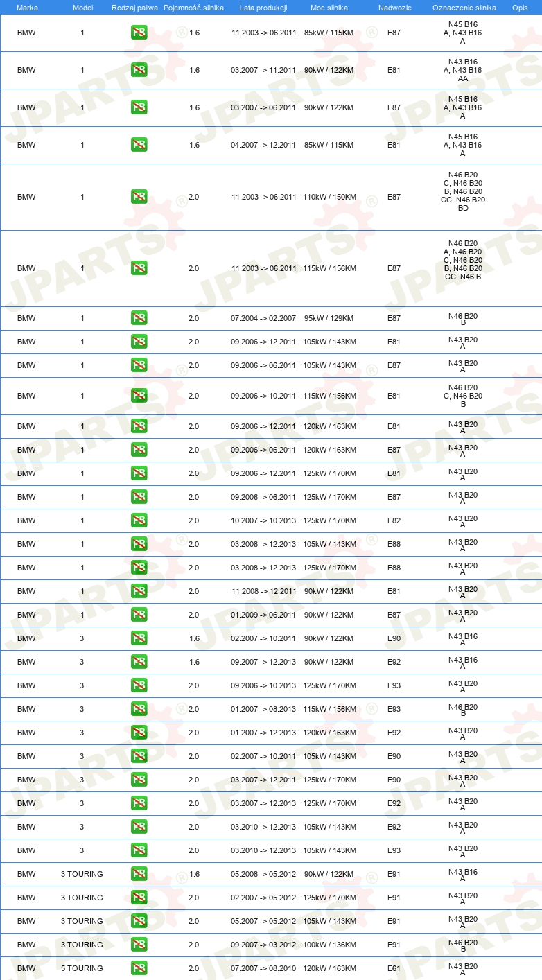The image size is (542, 980).
Task: Click fuel icon in the E92 105kW / 143KM row
Action: [139, 827]
